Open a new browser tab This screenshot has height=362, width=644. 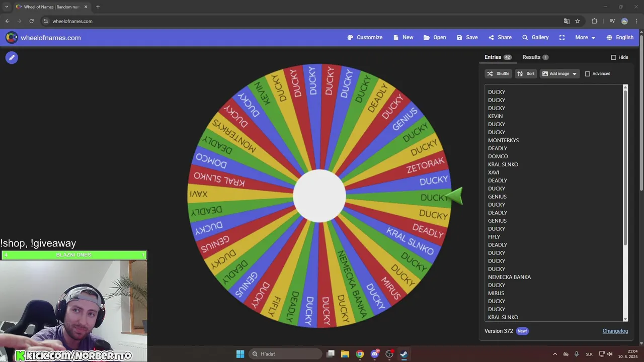pyautogui.click(x=98, y=7)
